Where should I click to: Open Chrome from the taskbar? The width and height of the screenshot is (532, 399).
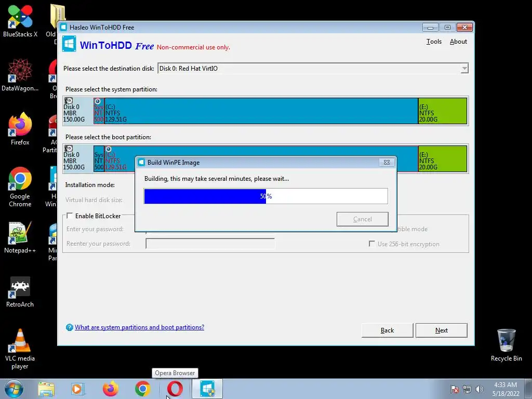point(142,389)
